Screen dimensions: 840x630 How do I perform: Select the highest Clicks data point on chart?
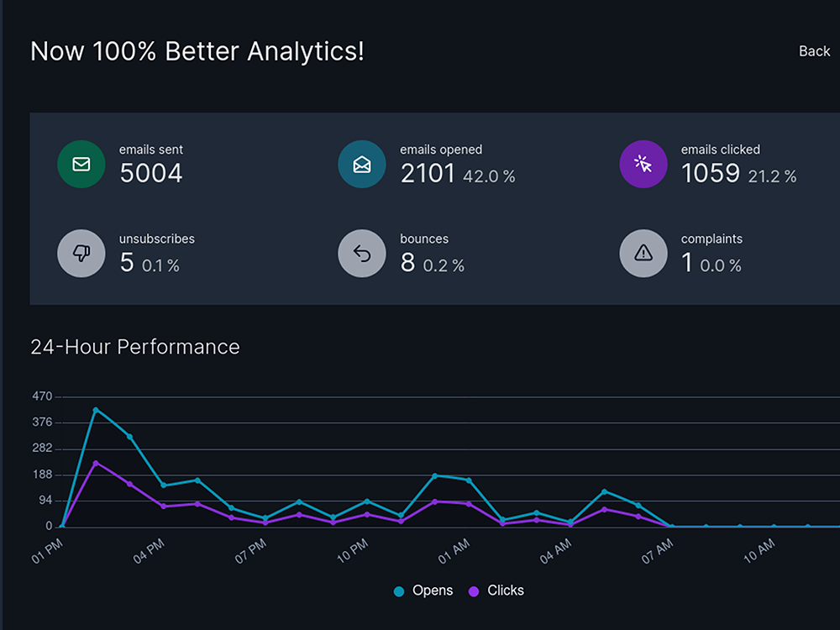[x=96, y=463]
